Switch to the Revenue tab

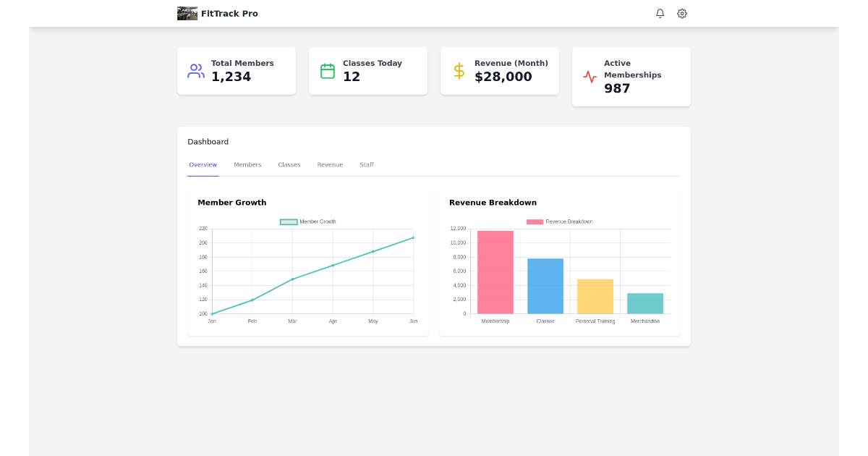click(x=330, y=164)
